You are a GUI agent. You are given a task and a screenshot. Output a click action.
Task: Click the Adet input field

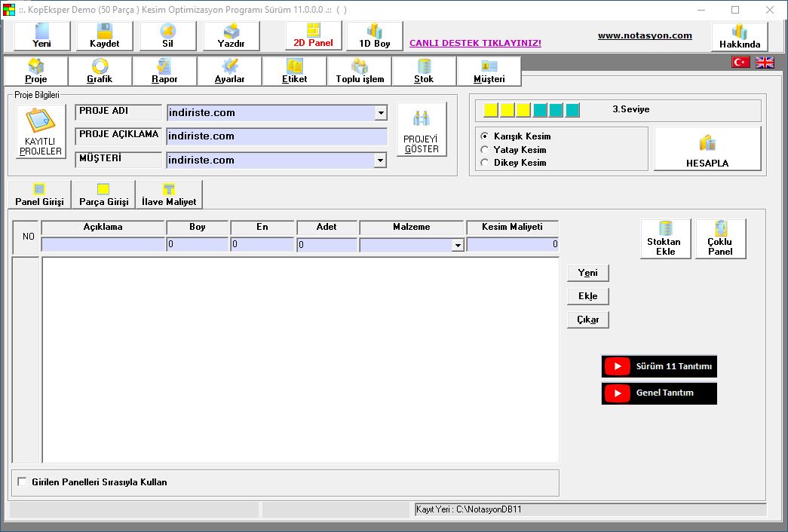tap(327, 245)
